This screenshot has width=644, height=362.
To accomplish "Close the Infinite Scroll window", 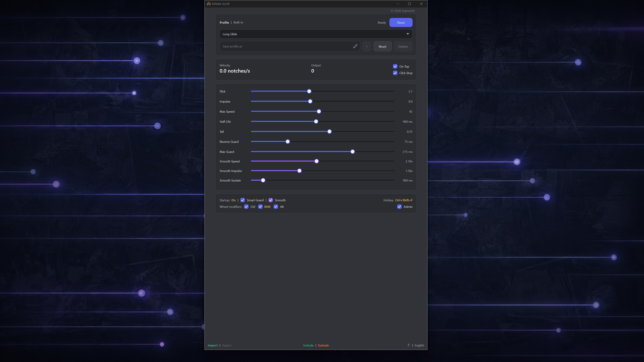I will 421,4.
